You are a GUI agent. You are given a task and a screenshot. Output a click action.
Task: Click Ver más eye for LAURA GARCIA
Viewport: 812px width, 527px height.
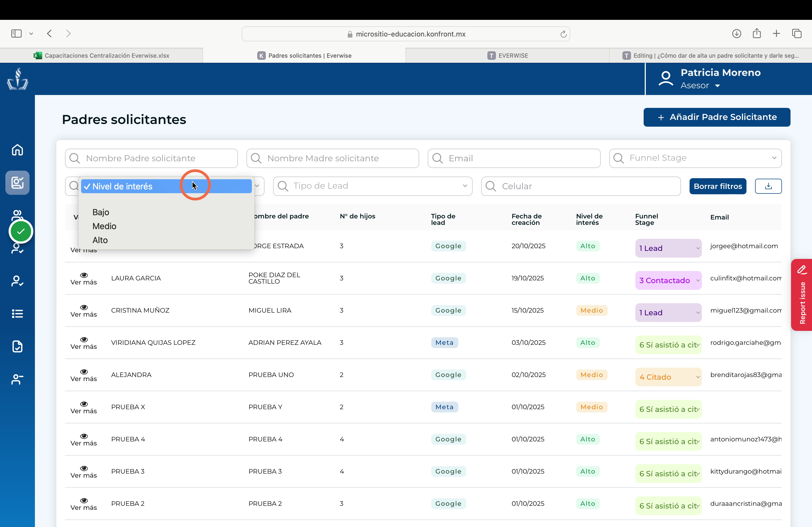point(84,275)
